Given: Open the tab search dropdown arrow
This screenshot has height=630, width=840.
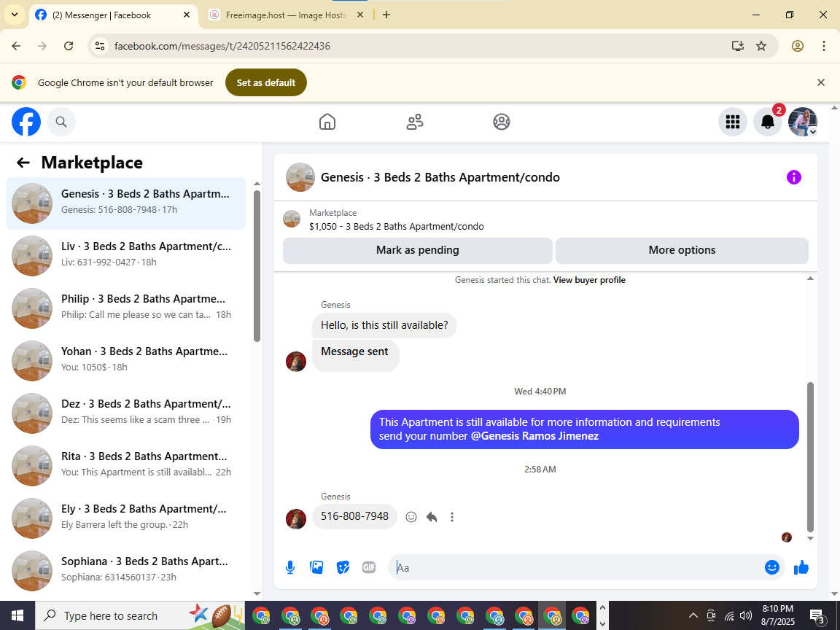Looking at the screenshot, I should (x=15, y=15).
